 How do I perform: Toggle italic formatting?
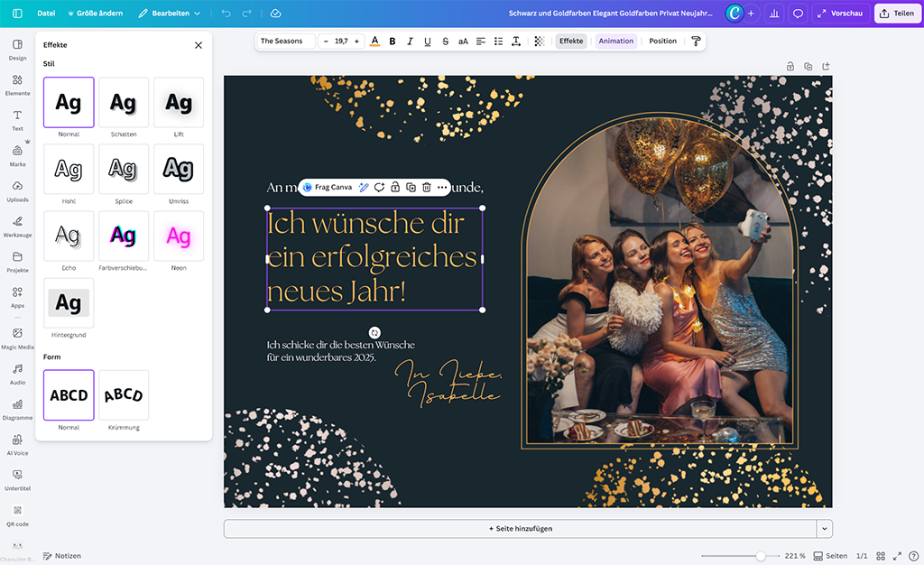[411, 42]
